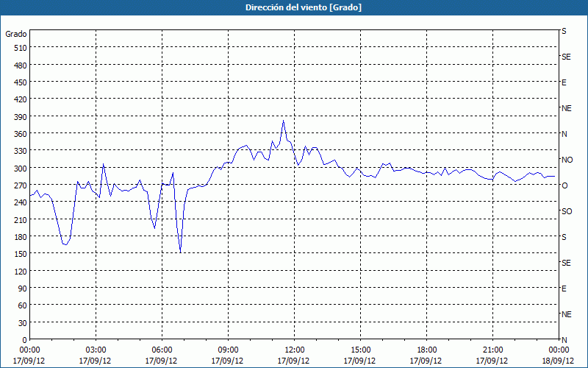Select the 450 degree axis label
This screenshot has width=588, height=368.
[21, 82]
